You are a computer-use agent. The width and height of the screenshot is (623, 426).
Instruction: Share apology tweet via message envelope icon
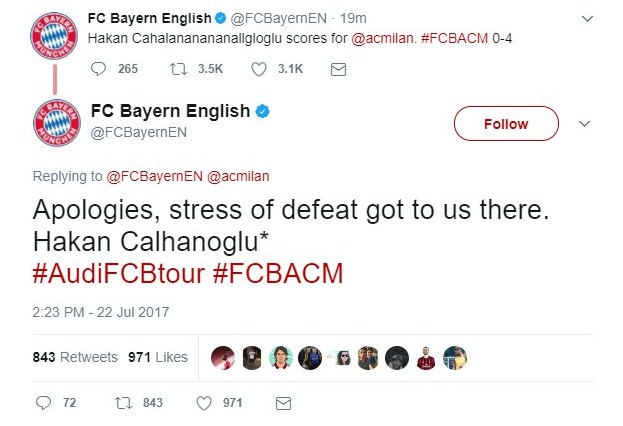tap(283, 403)
